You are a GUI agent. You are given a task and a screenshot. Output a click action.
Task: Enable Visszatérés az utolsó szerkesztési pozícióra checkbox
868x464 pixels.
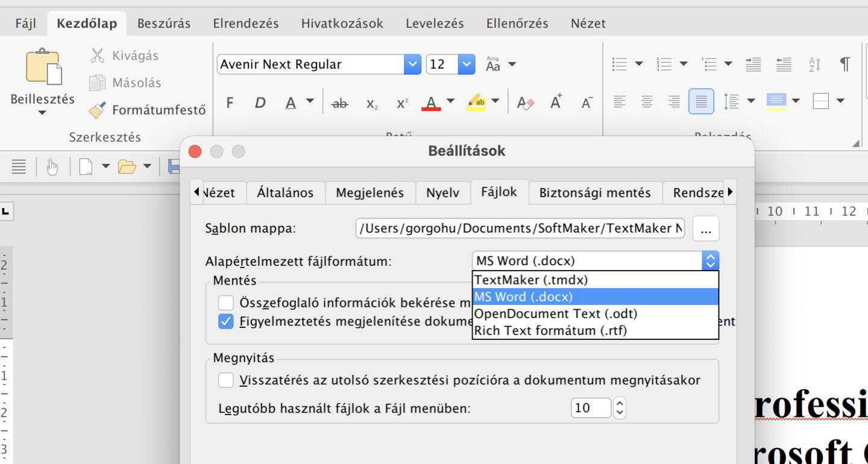click(x=226, y=380)
